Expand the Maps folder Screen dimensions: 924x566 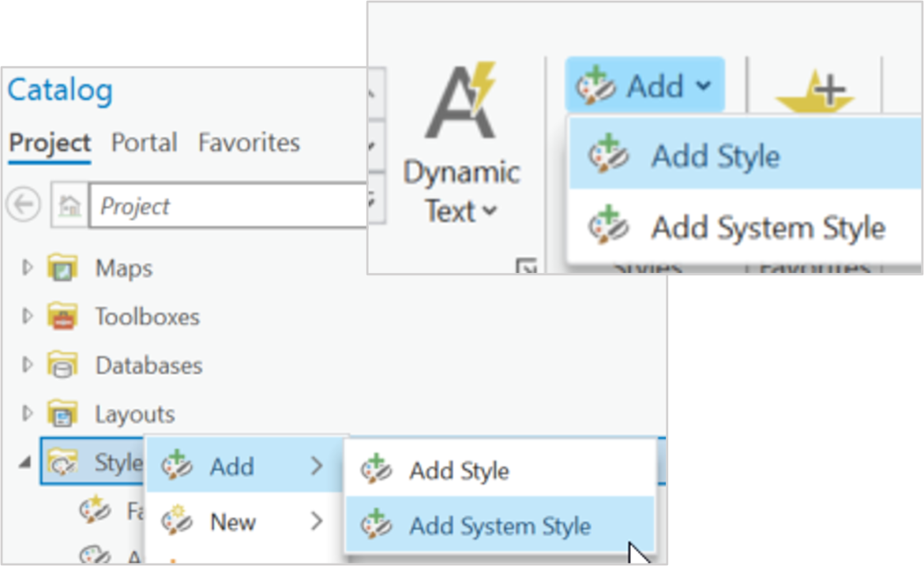(28, 268)
